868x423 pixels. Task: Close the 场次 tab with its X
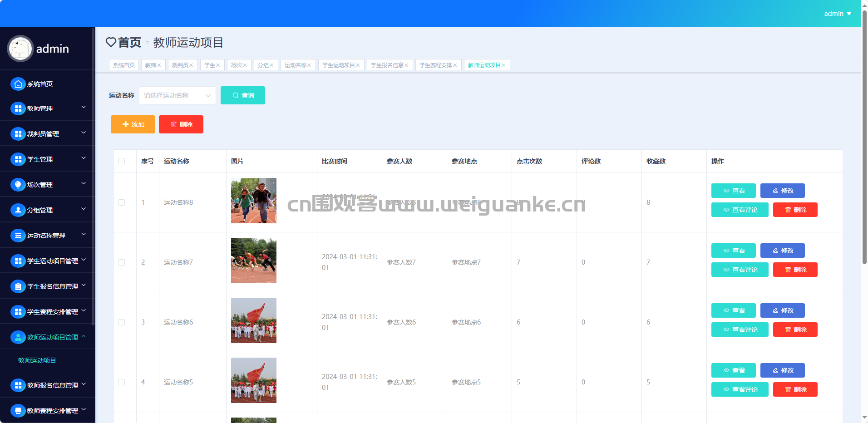(x=245, y=65)
